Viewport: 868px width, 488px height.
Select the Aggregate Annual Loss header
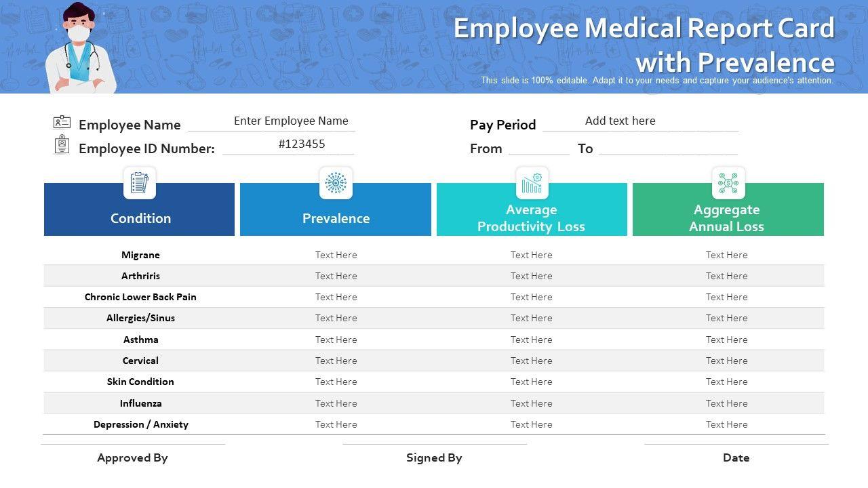click(x=728, y=218)
